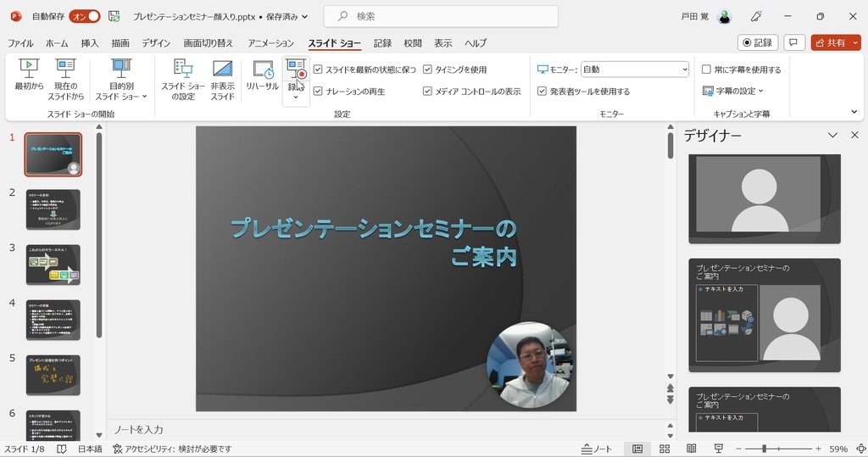Switch to Slide Sorter view icon
Screen dimensions: 868x457
pos(665,449)
